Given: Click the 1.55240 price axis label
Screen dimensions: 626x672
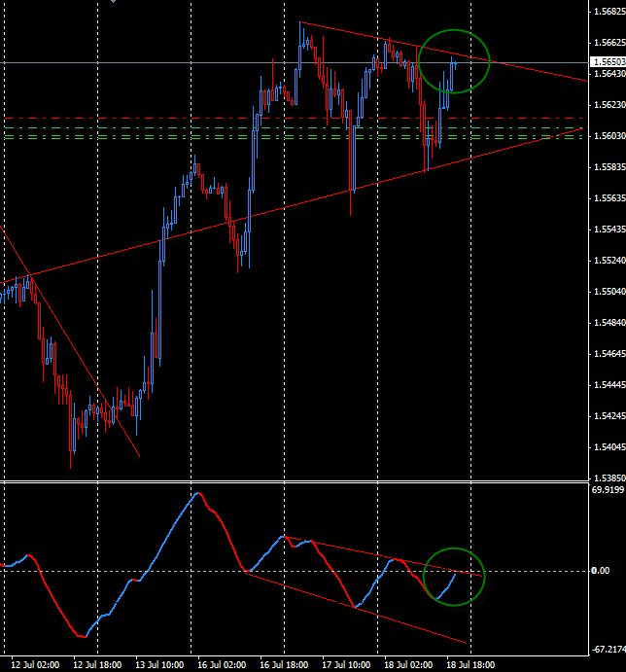Looking at the screenshot, I should coord(609,261).
